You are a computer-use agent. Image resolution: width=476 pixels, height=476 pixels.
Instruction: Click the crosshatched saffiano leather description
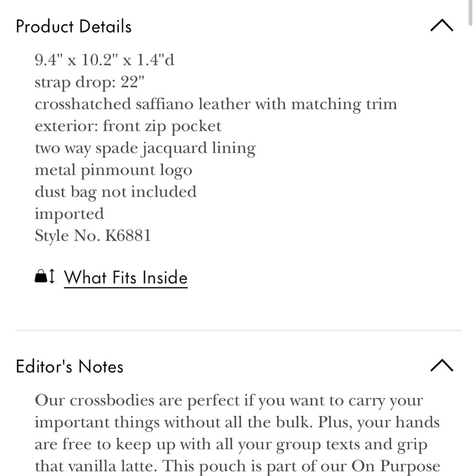[216, 104]
